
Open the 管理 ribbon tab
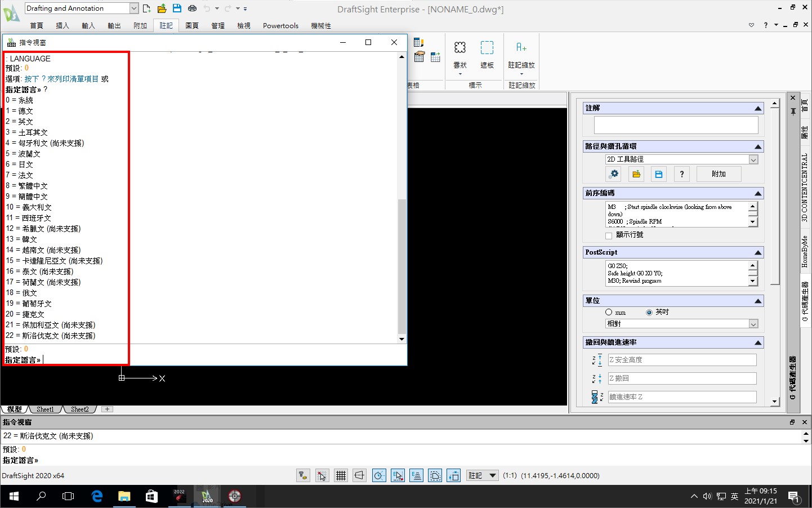[218, 26]
